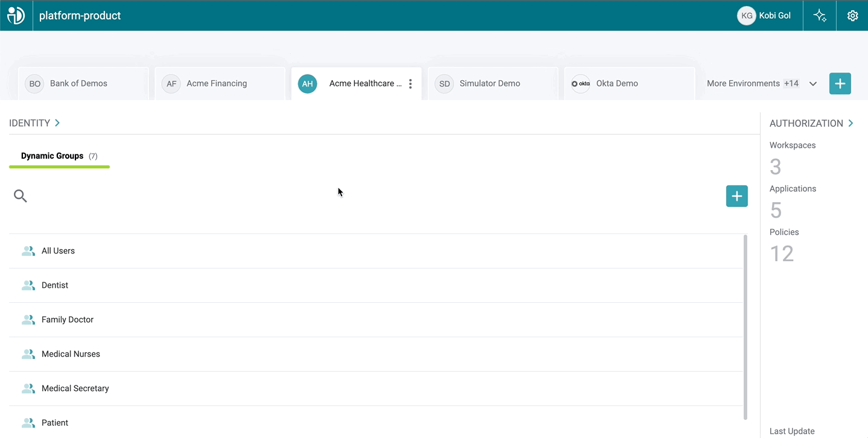Click the AF avatar for Acme Financing
Screen dimensions: 868x438
tap(171, 84)
